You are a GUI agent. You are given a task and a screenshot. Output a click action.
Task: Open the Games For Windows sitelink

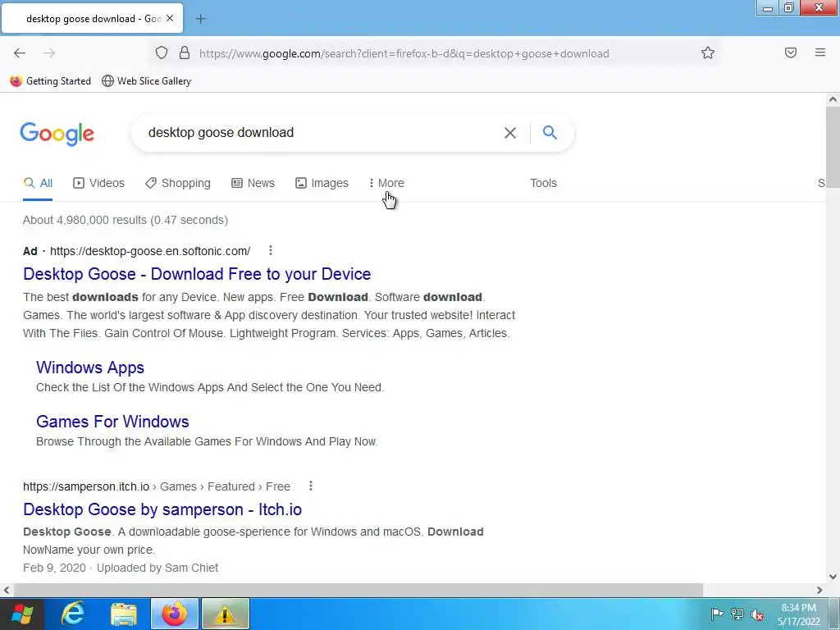[x=112, y=422]
